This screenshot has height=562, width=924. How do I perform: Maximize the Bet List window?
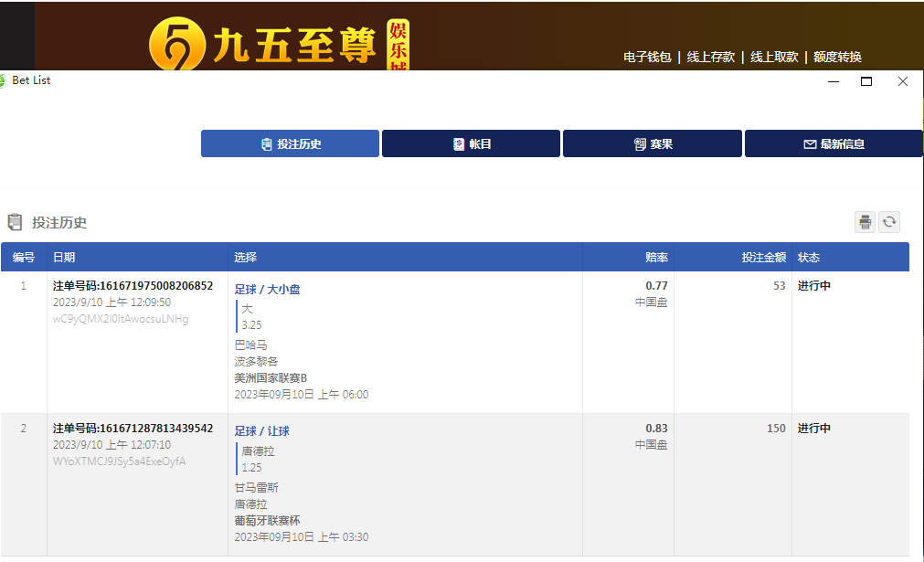click(866, 81)
